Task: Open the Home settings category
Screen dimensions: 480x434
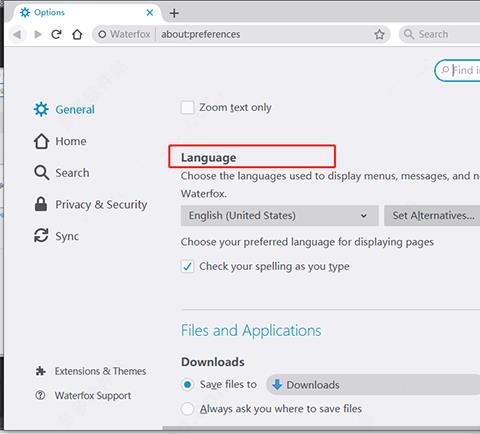Action: 60,141
